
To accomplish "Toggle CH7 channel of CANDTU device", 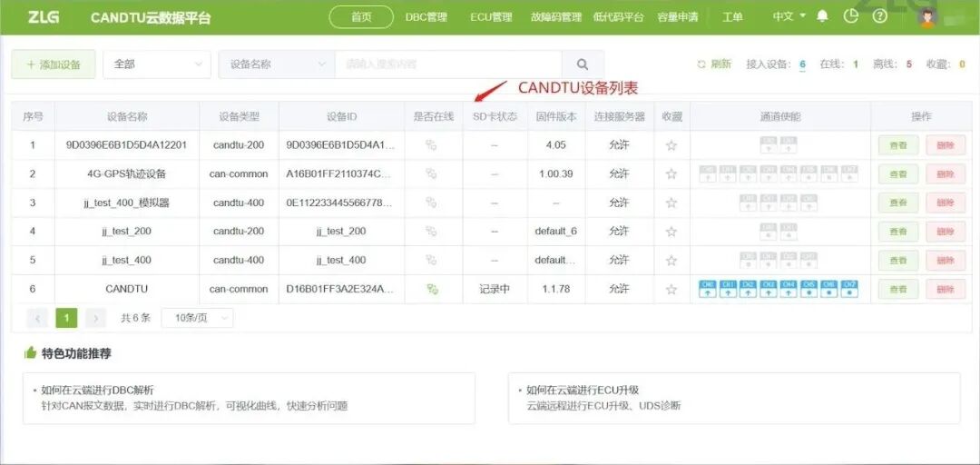I will 849,289.
